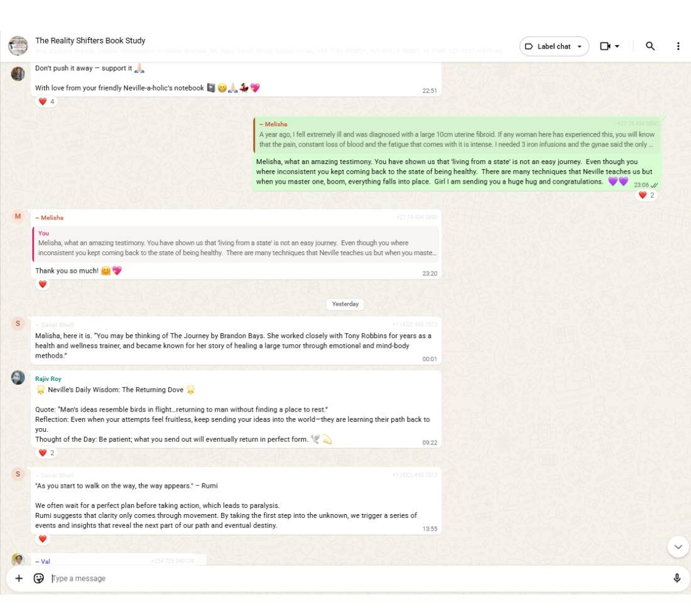Open the attach plus menu
Image resolution: width=691 pixels, height=616 pixels.
[19, 578]
